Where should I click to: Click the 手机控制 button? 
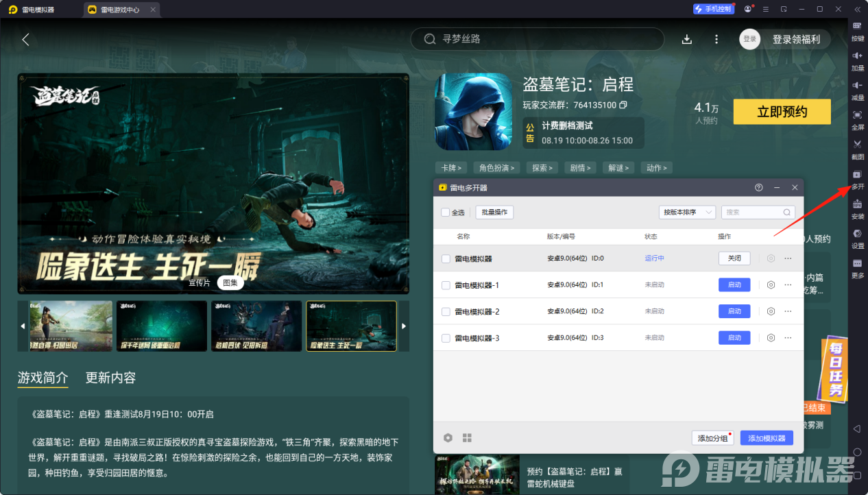pos(713,9)
